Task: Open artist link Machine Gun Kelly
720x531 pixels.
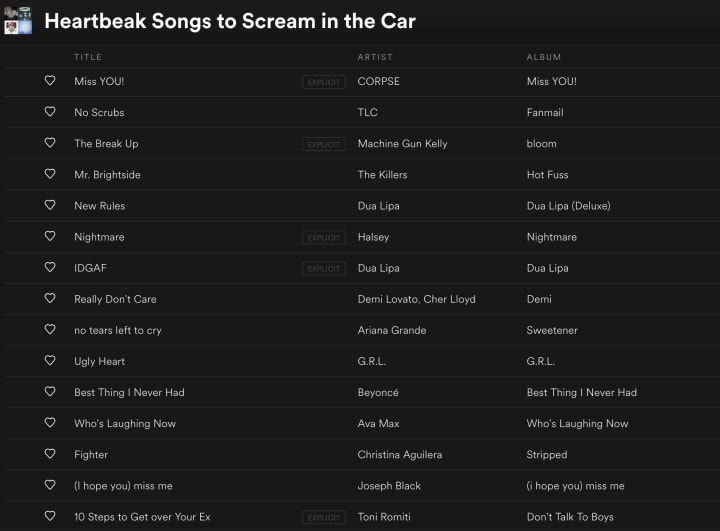Action: (x=402, y=144)
